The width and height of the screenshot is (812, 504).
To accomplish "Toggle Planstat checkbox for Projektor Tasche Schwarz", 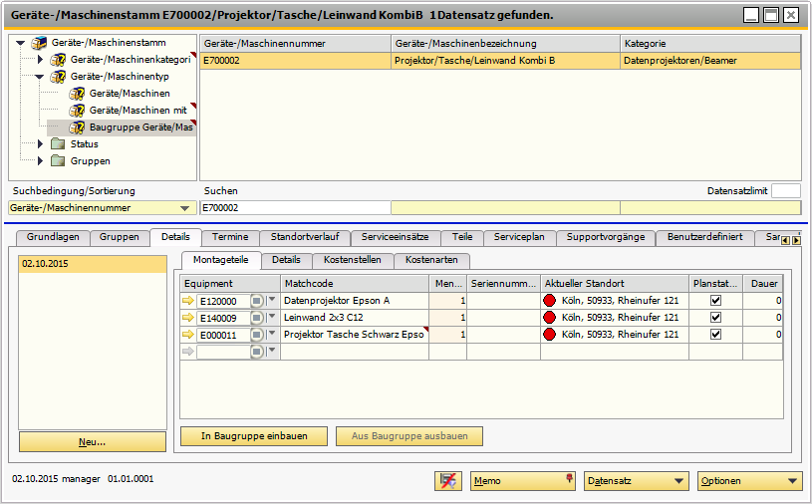I will click(715, 335).
